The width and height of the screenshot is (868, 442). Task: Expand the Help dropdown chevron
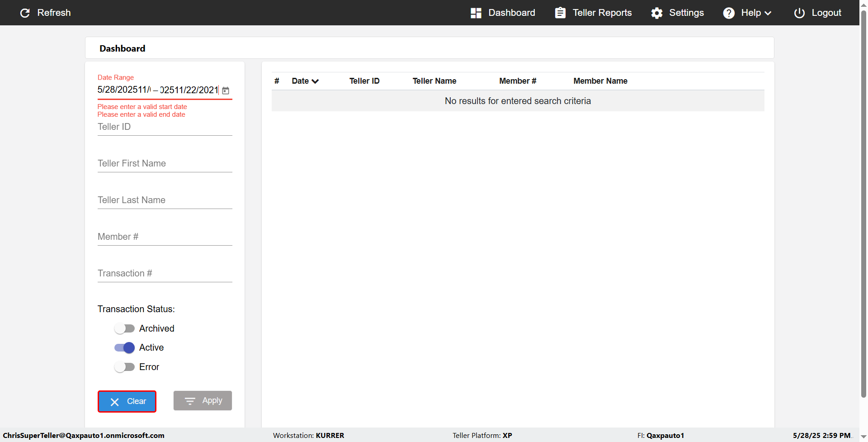point(768,13)
